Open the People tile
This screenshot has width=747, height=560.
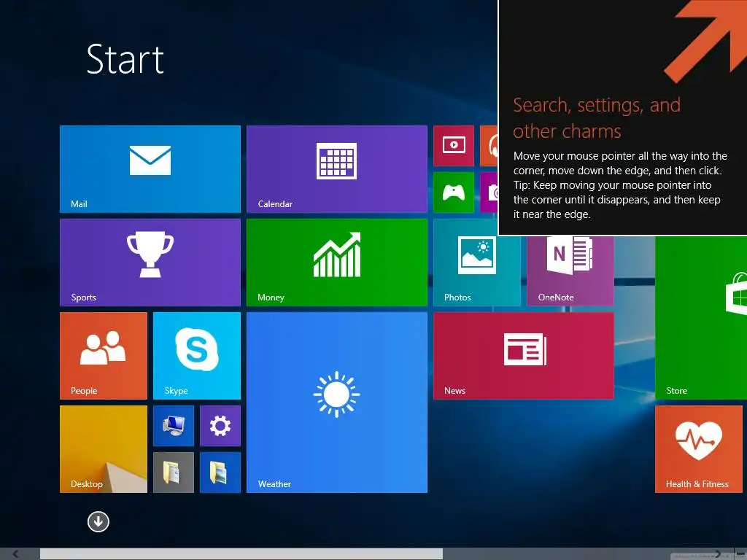coord(104,356)
